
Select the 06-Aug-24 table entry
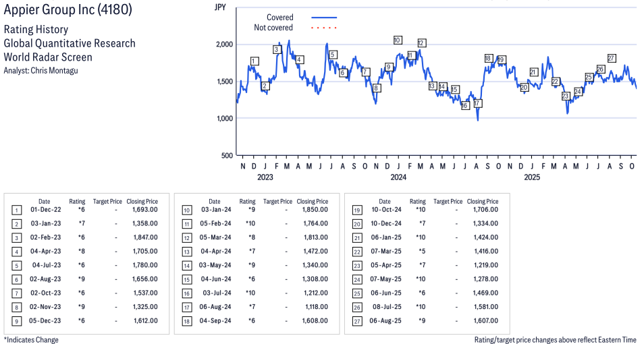click(214, 307)
